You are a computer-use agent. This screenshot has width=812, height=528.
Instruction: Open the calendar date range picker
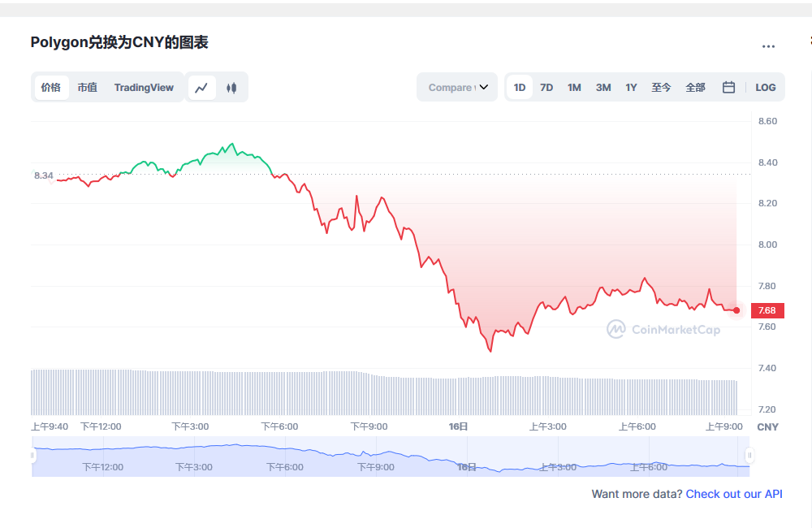[728, 88]
